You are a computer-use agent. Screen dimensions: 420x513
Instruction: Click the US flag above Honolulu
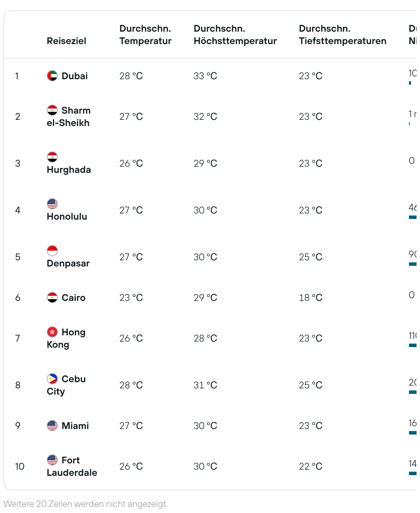point(52,204)
